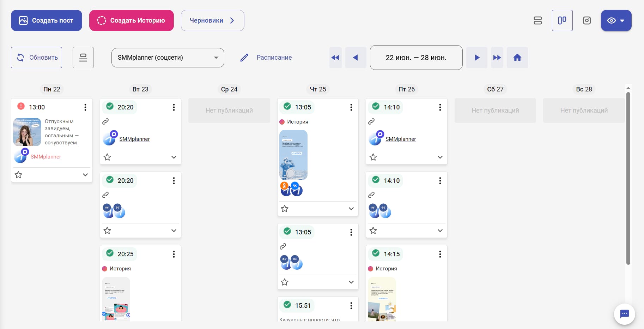Star the second Вт 20:20 post
Screen dimensions: 644x329
coord(107,231)
